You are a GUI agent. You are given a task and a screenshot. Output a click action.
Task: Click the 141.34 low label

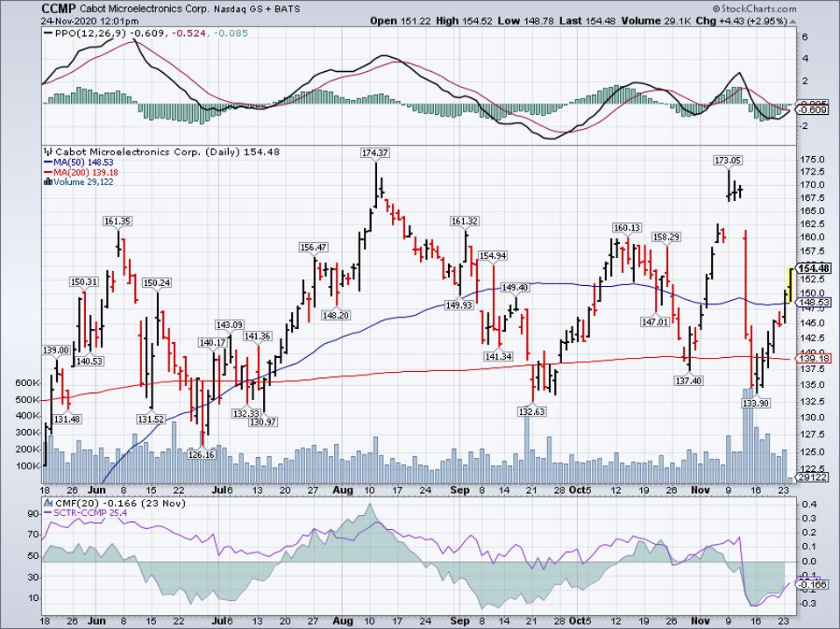[499, 356]
